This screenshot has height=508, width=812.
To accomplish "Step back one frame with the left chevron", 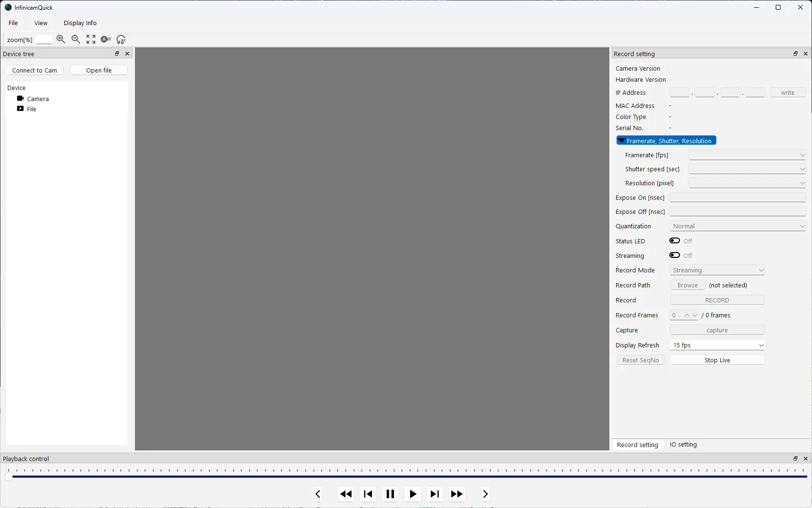I will (x=318, y=494).
